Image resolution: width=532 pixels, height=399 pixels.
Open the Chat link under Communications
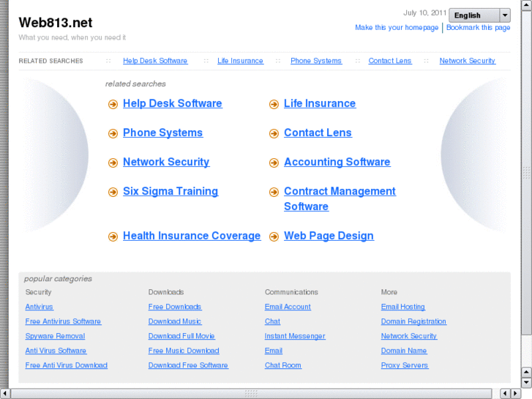coord(272,321)
